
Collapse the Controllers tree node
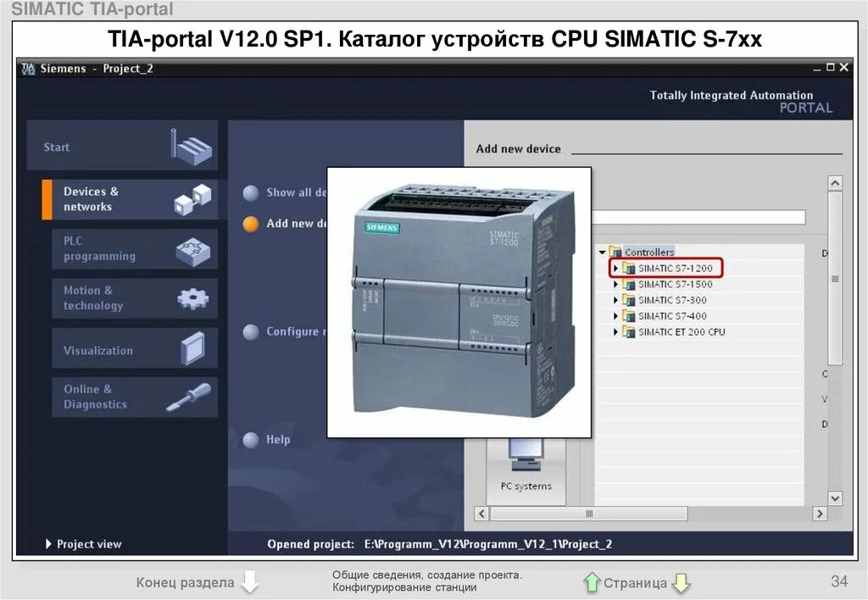click(603, 252)
